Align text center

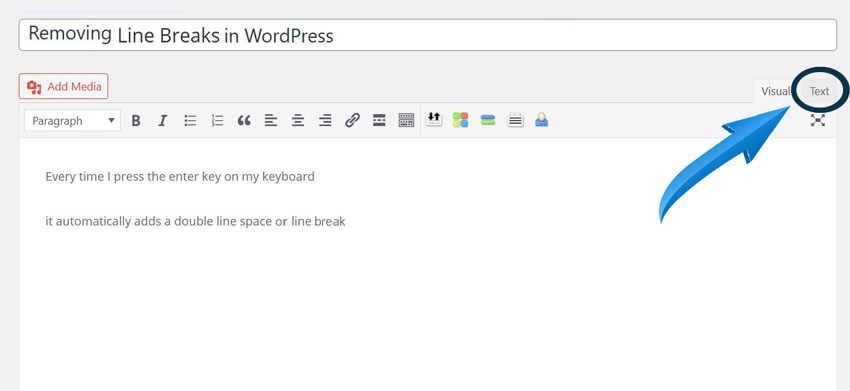pos(298,121)
